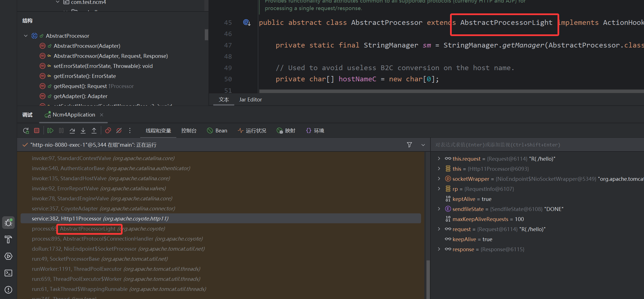Close the Ncm4Application debug tab
The image size is (644, 299).
(102, 115)
